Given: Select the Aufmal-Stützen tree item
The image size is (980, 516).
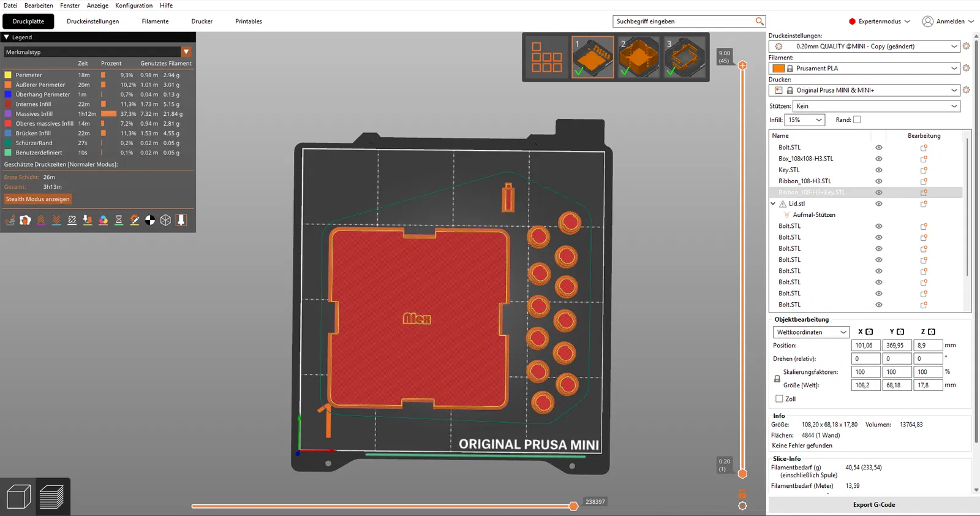Looking at the screenshot, I should point(813,215).
